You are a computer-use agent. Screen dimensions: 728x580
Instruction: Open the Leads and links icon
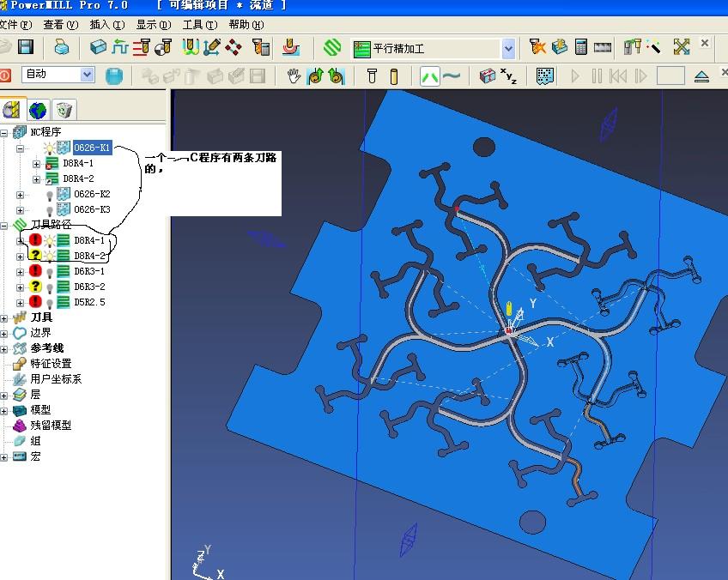pos(191,47)
